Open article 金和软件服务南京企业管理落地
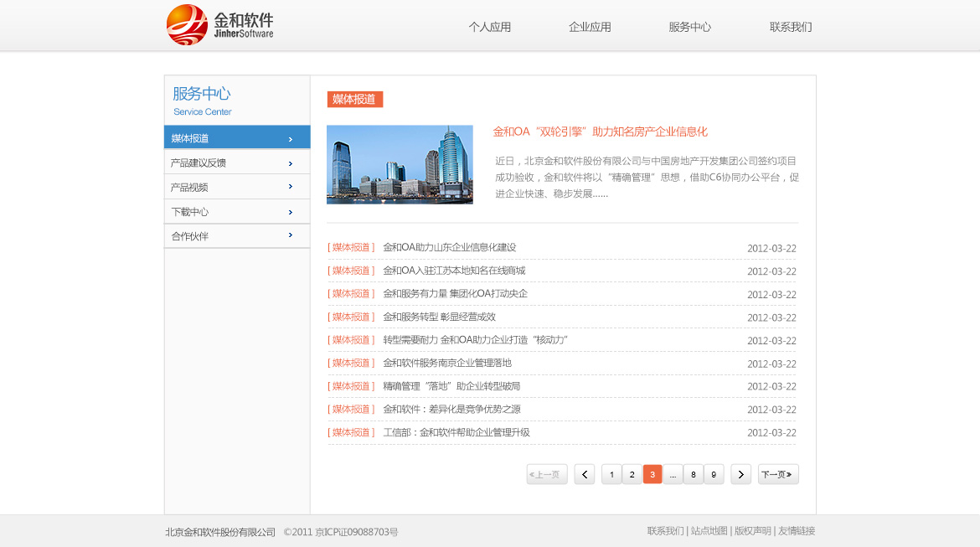 coord(447,364)
